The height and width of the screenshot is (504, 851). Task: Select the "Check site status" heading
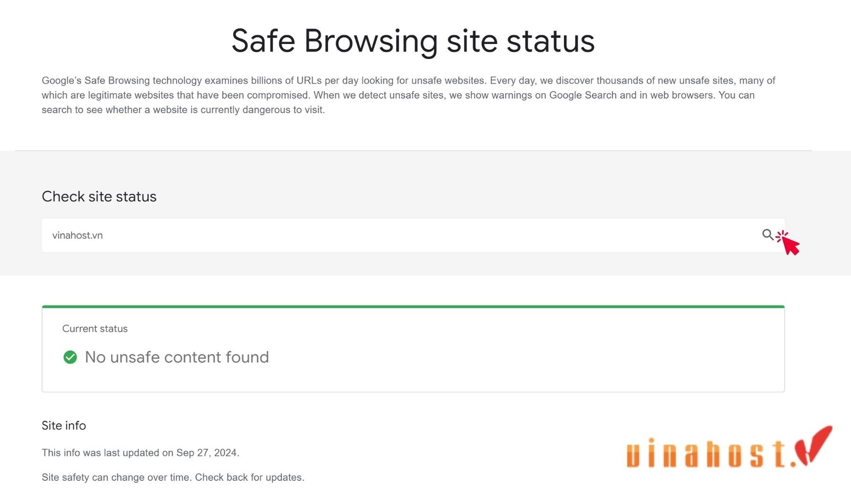pos(99,196)
